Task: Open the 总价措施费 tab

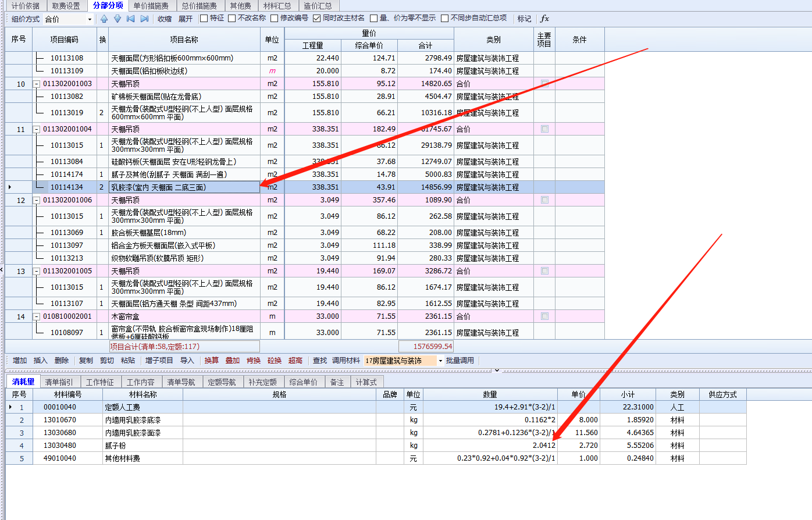Action: coord(200,6)
